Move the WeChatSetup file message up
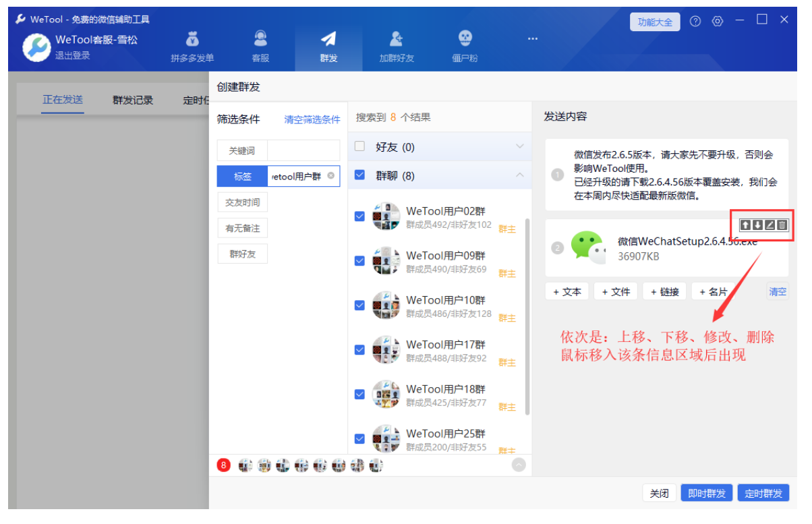Screen dimensions: 812x524 [x=745, y=225]
